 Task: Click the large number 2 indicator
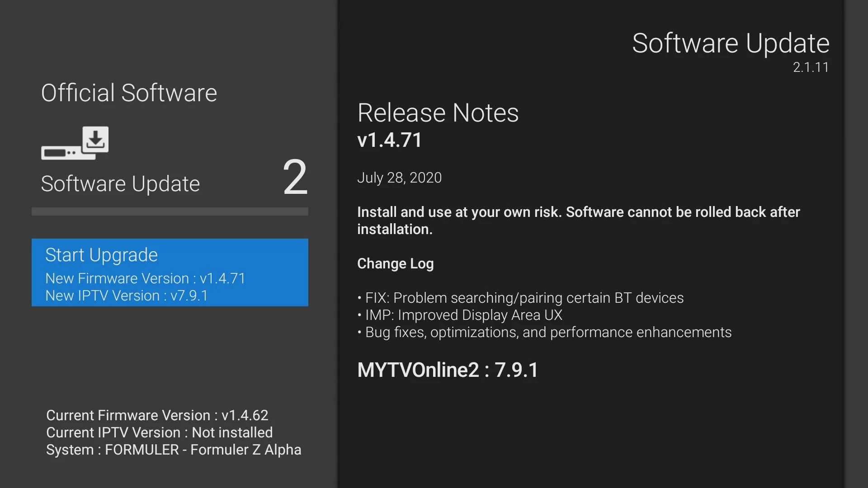point(295,177)
